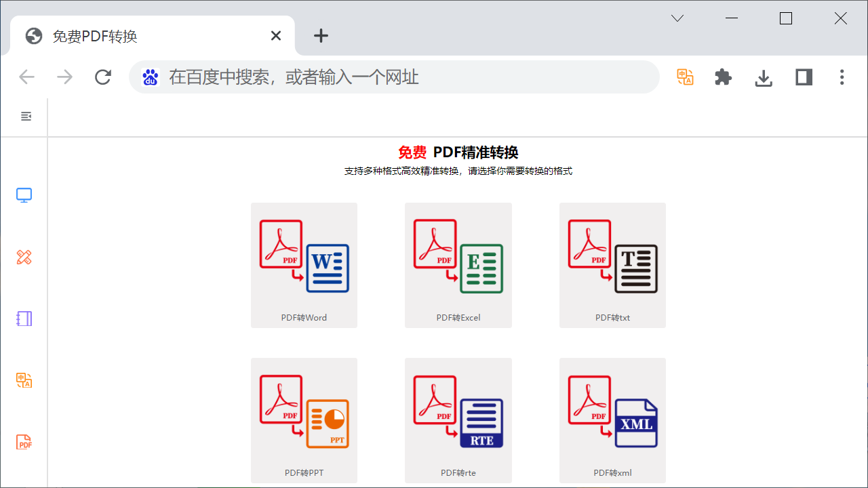Switch to the 免费PDF转换 tab

136,35
